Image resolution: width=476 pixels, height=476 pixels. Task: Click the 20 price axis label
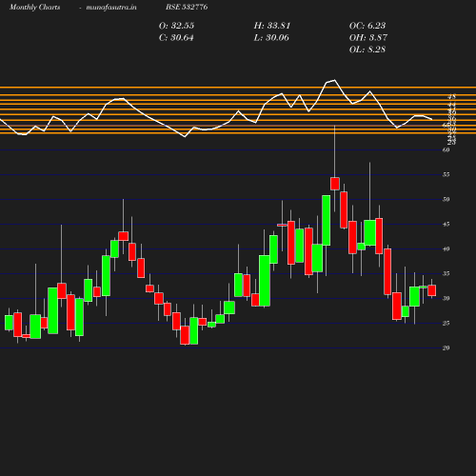coord(446,347)
